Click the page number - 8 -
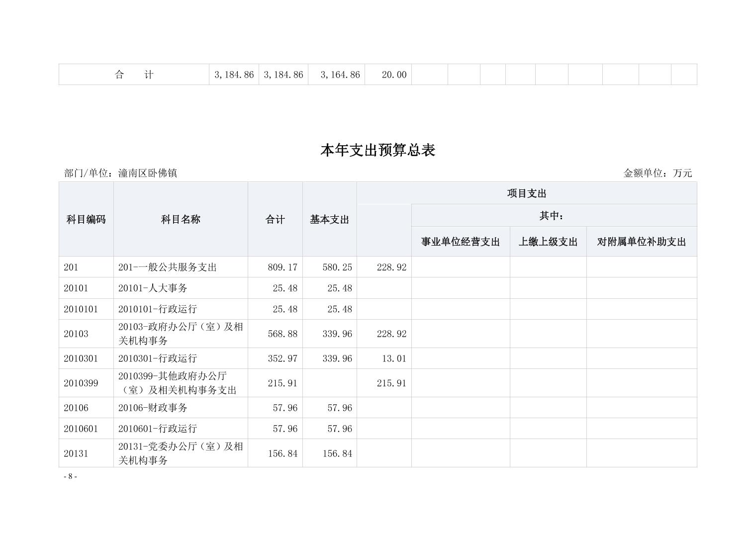756x534 pixels. [70, 476]
